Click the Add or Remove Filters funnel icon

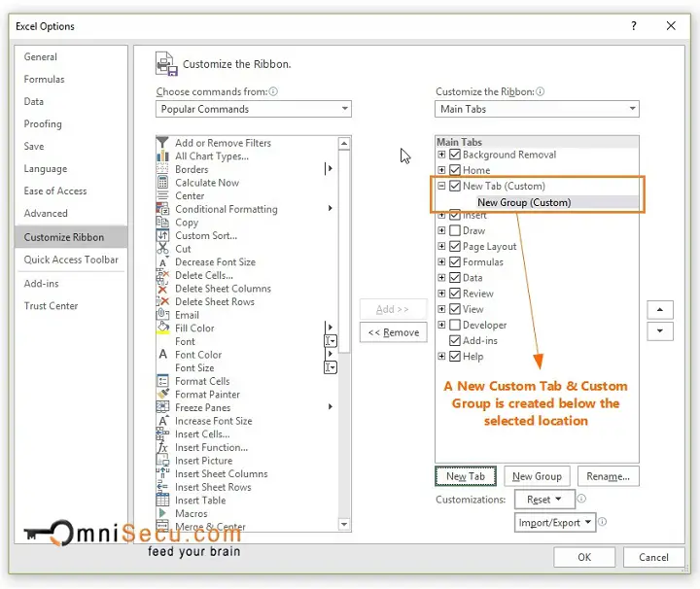162,143
